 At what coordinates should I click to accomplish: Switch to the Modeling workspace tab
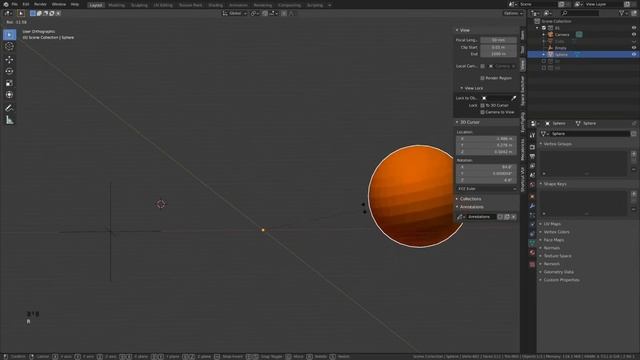click(117, 5)
